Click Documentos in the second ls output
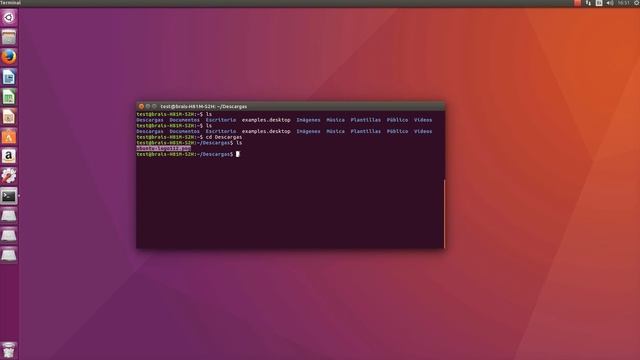 tap(184, 131)
